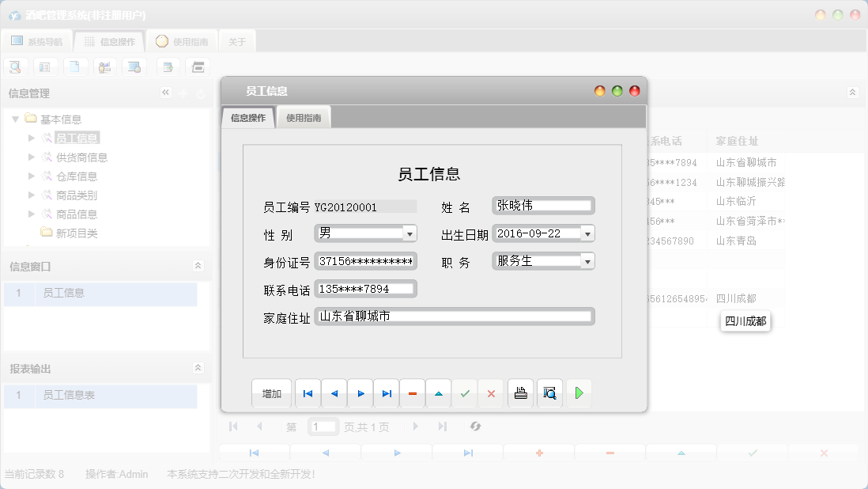Confirm changes with the green checkmark
Viewport: 868px width, 489px height.
(465, 392)
